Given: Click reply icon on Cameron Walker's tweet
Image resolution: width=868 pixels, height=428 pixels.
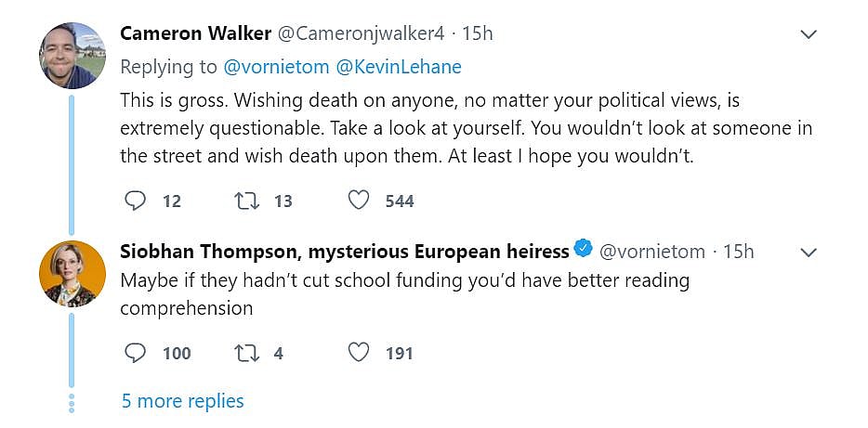Looking at the screenshot, I should [135, 201].
